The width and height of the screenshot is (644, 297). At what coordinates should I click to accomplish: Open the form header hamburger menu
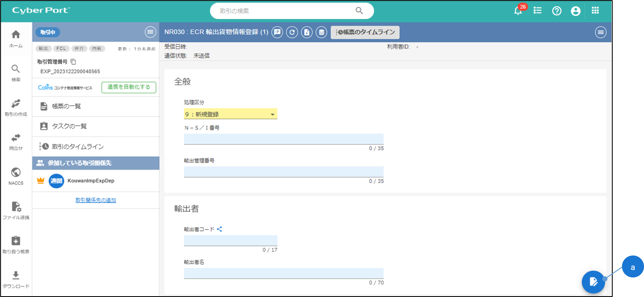coord(600,32)
